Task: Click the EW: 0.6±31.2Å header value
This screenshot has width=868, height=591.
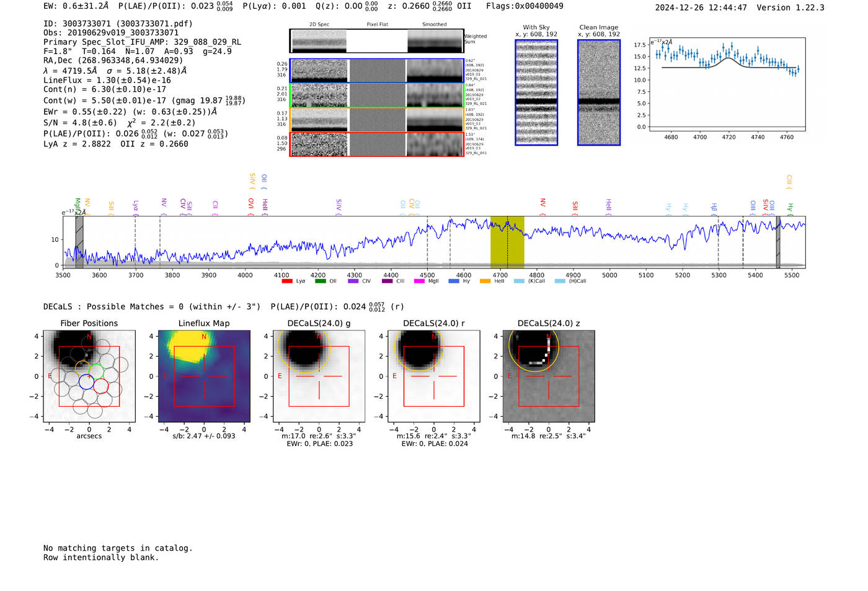Action: [x=76, y=6]
